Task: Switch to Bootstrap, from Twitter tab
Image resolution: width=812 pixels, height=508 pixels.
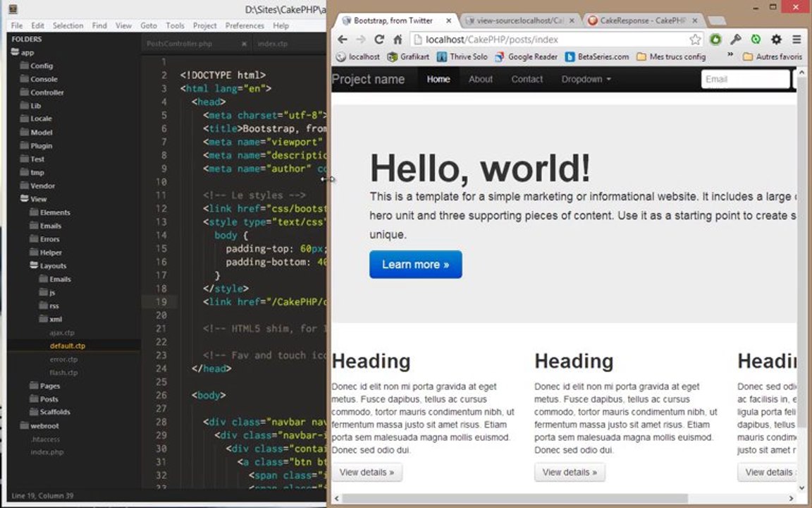Action: tap(393, 20)
